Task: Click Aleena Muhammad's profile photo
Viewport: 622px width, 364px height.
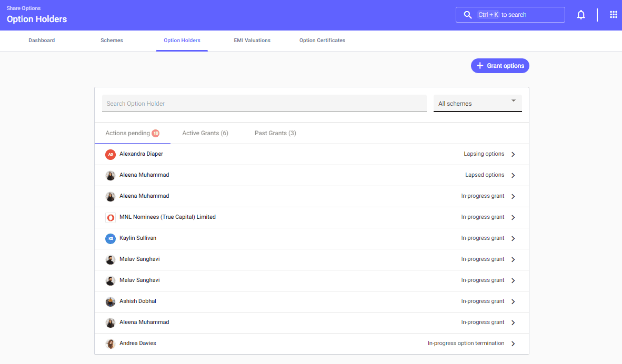Action: click(110, 175)
